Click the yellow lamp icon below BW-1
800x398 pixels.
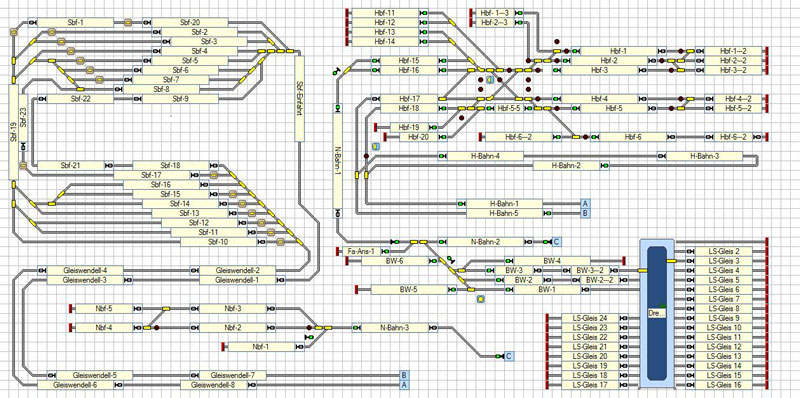(480, 299)
